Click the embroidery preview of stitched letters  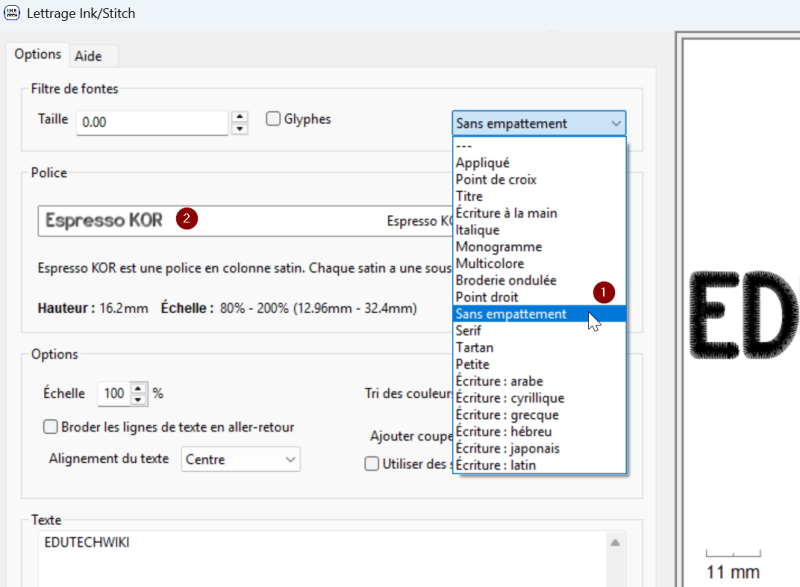(743, 316)
